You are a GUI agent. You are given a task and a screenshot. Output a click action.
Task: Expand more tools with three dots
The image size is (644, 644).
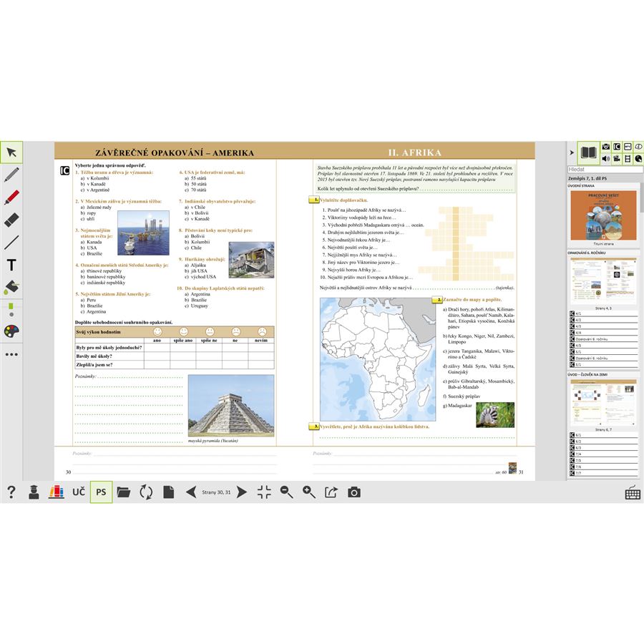(11, 354)
